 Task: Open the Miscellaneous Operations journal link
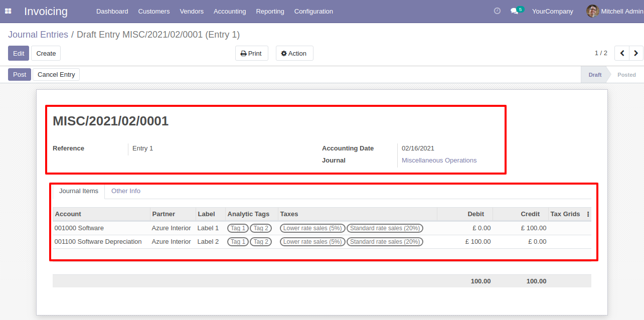[439, 161]
